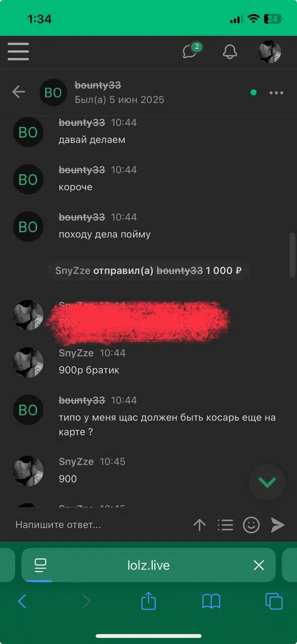This screenshot has width=297, height=644.
Task: Open the notifications bell
Action: (230, 51)
